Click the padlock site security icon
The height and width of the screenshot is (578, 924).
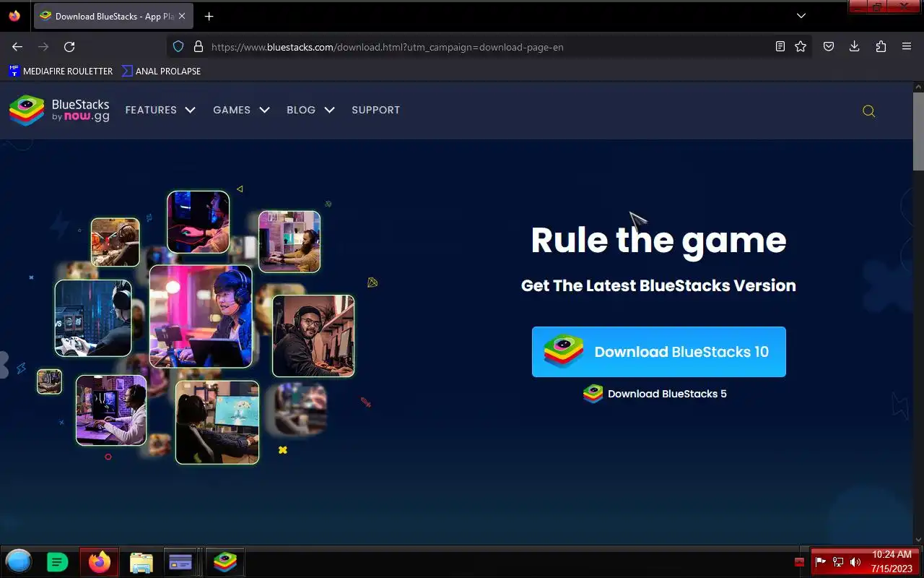(x=199, y=46)
